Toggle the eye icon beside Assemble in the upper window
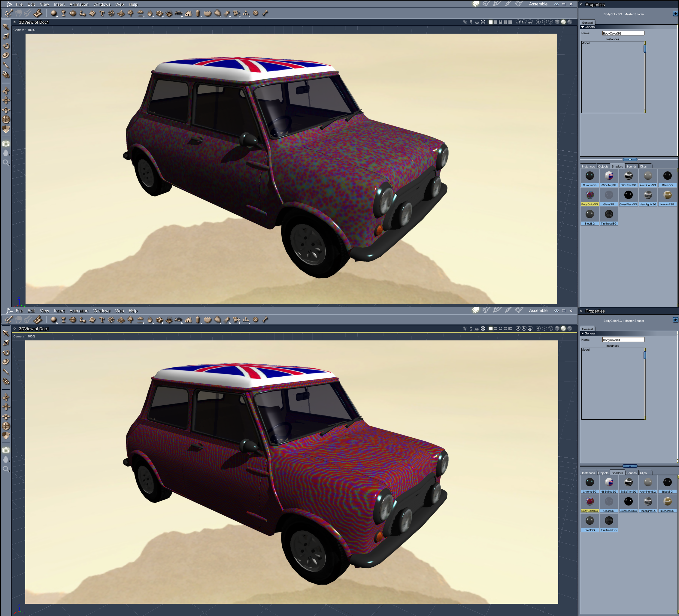Viewport: 679px width, 616px height. 556,5
